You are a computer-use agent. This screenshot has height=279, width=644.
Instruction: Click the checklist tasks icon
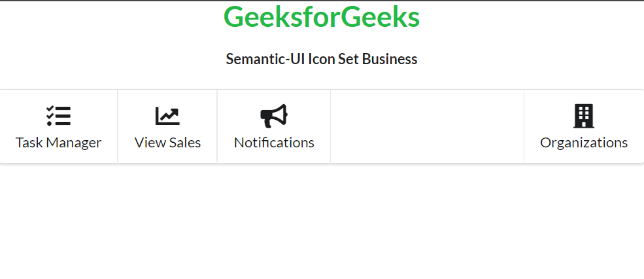[58, 116]
